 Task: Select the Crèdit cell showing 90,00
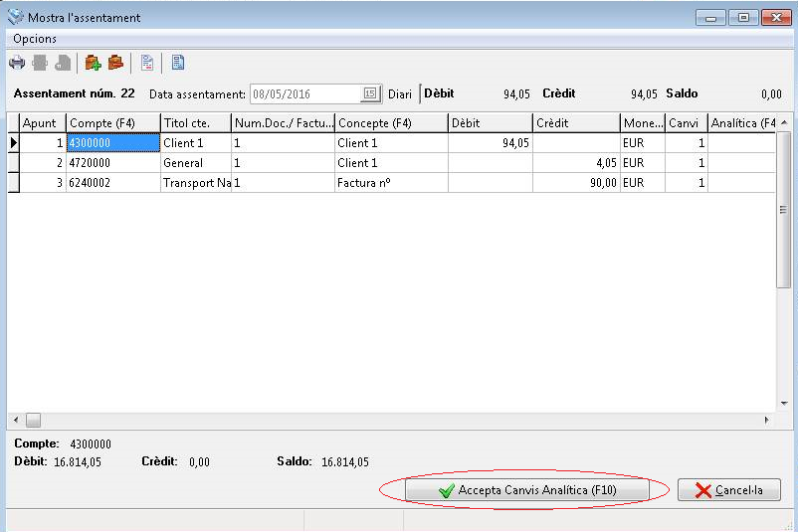pos(576,183)
